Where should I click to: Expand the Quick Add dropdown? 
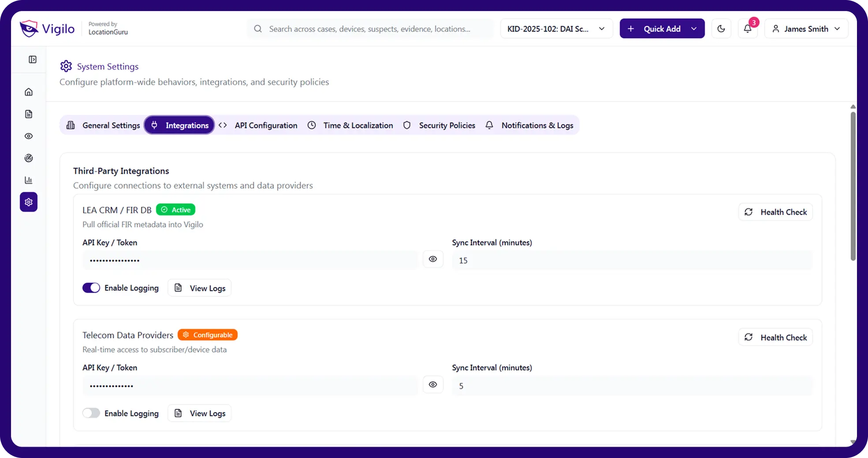click(694, 29)
